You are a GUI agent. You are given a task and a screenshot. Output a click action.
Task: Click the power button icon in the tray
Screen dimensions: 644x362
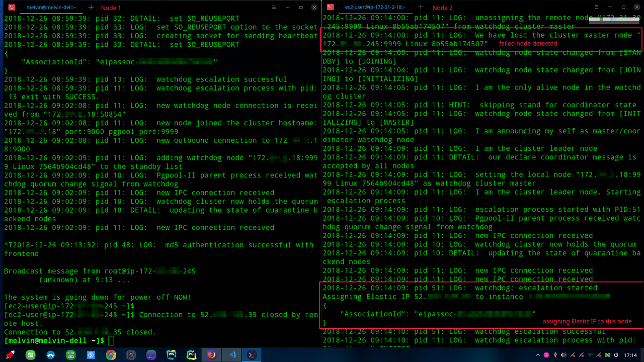pos(616,355)
